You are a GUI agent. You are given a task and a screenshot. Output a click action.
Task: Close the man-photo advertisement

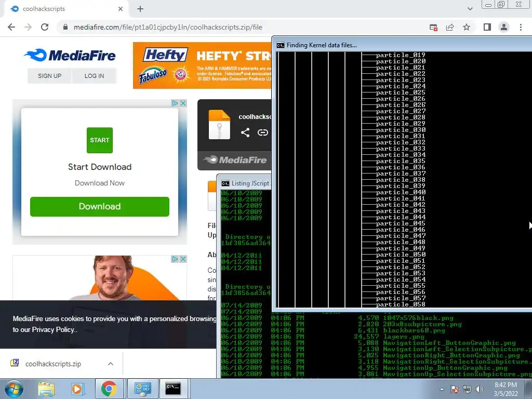[x=183, y=259]
